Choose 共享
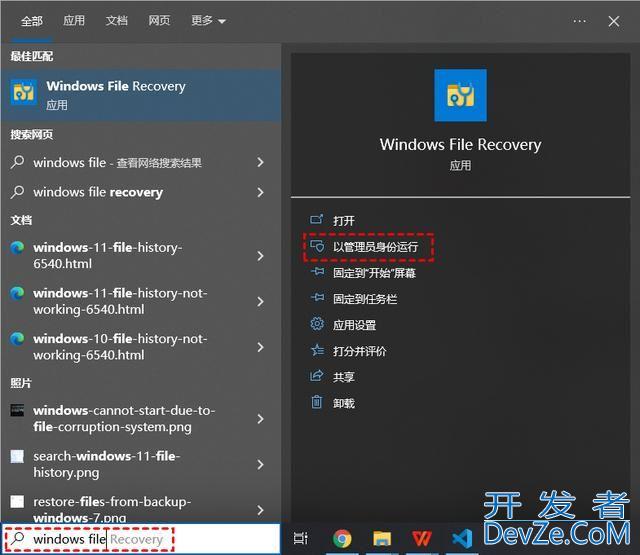 coord(344,377)
